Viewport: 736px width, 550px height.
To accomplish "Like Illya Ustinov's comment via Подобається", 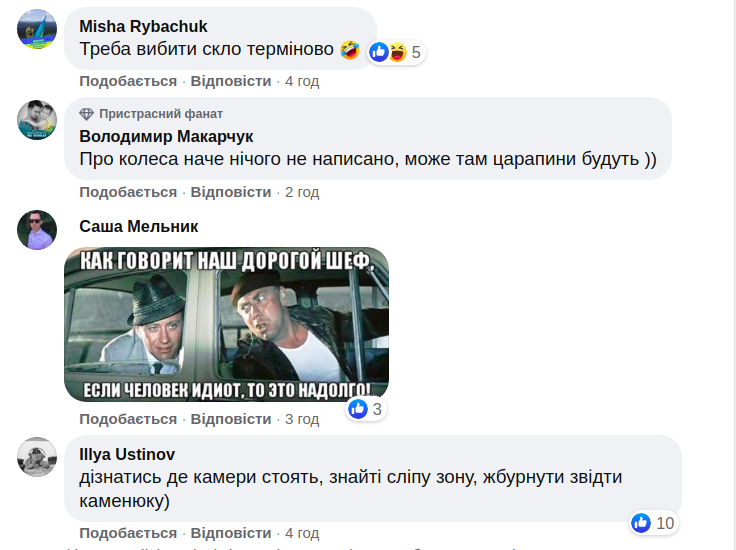I will (128, 533).
